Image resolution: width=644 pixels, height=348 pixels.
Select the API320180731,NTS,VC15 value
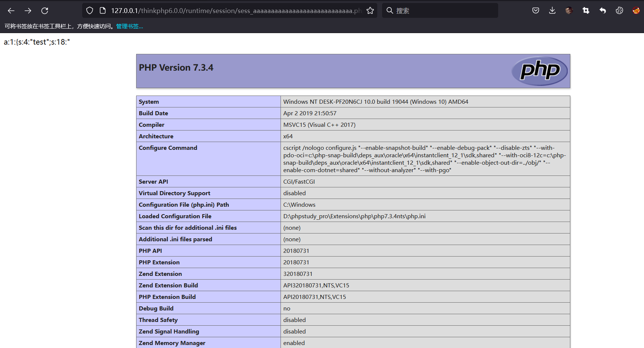tap(316, 286)
